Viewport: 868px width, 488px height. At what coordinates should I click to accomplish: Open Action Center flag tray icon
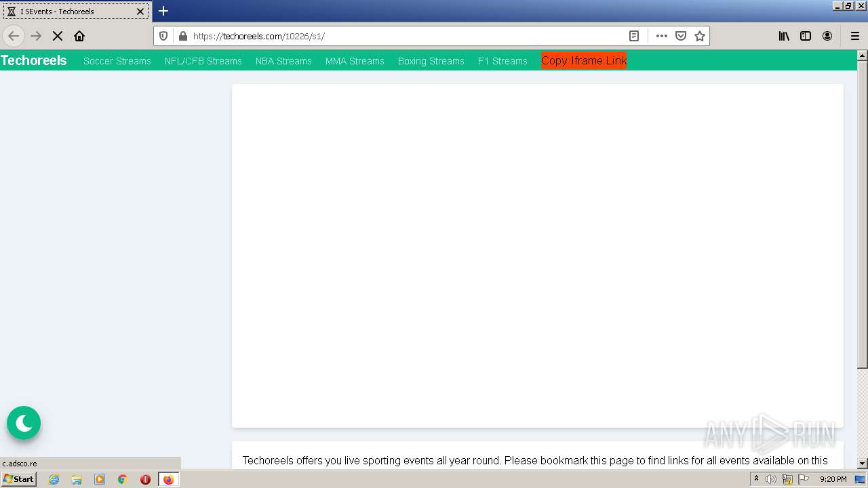804,479
